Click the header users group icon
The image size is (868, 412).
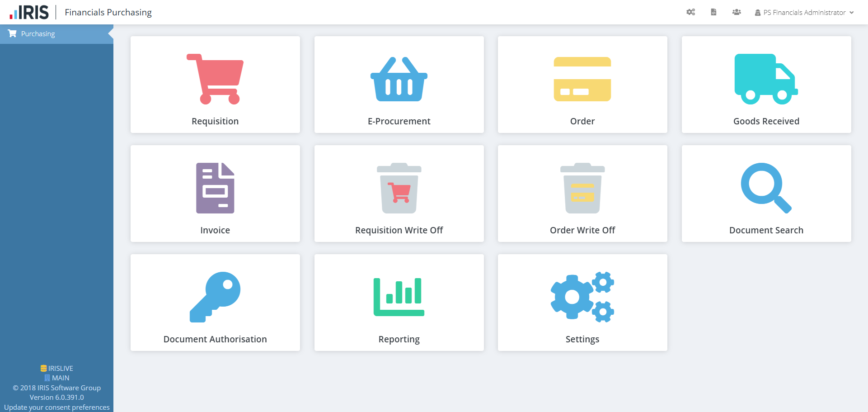pyautogui.click(x=737, y=12)
